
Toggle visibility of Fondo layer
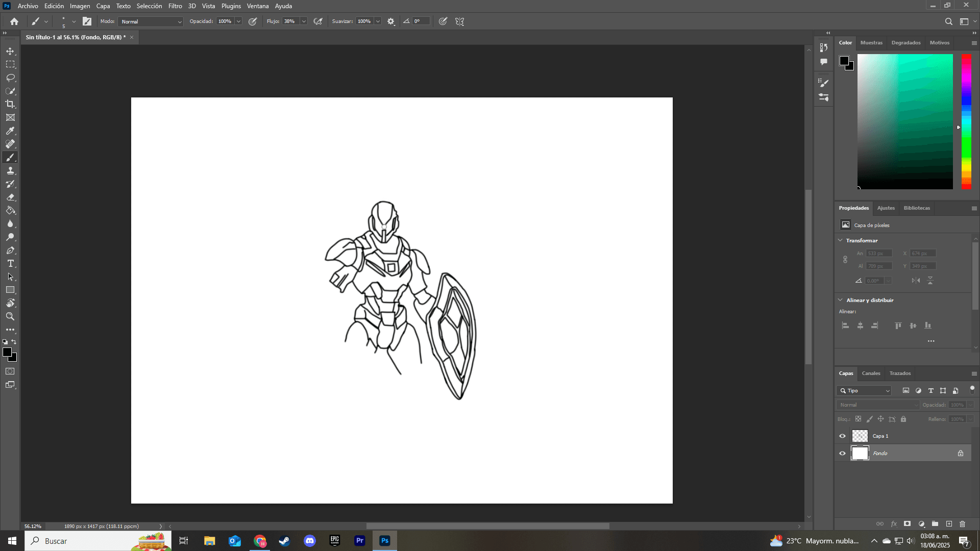point(842,454)
